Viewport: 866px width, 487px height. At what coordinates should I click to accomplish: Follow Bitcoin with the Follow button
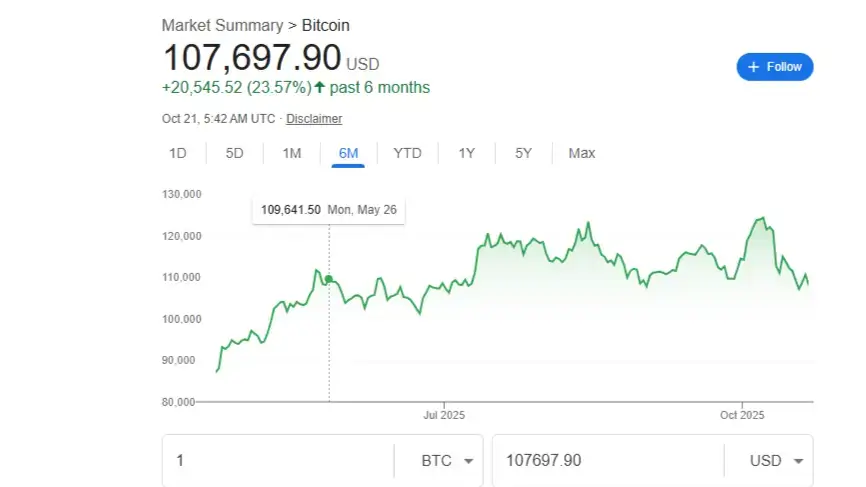pos(775,67)
